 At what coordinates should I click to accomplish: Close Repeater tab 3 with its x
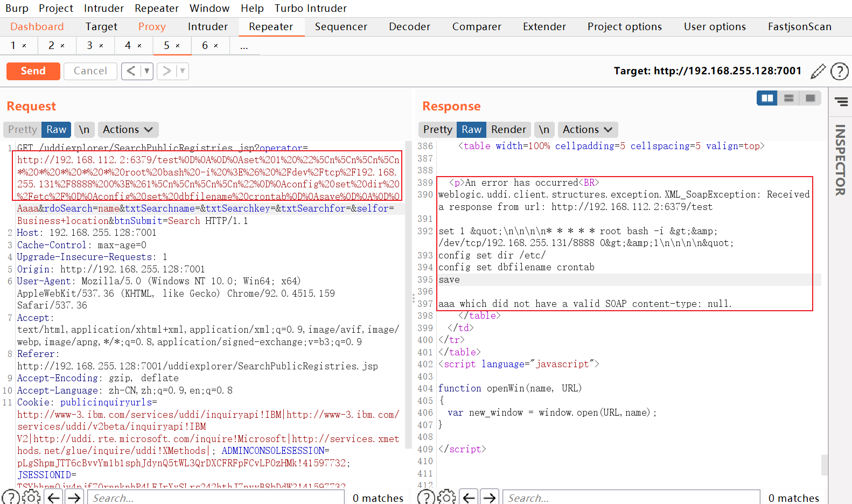click(x=101, y=46)
